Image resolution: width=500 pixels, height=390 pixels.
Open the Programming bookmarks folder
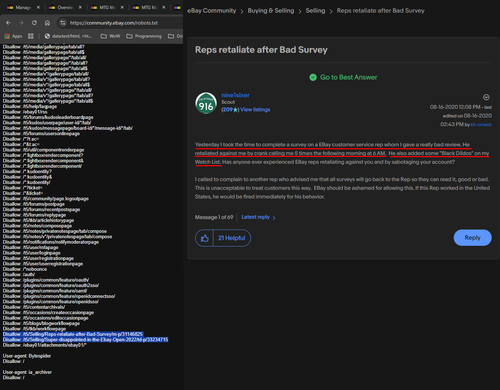[x=144, y=36]
